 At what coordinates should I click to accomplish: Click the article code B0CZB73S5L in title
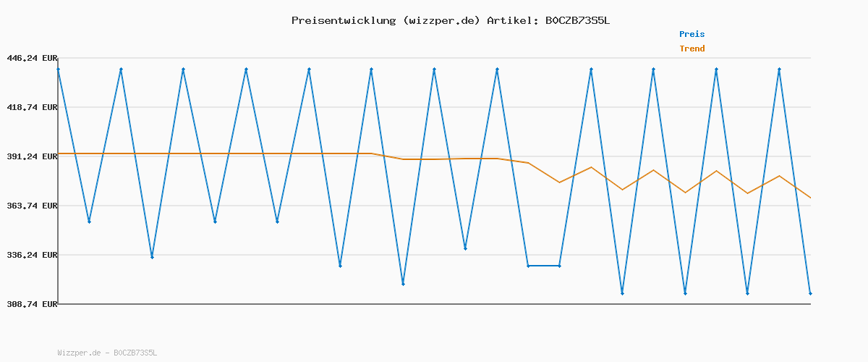[577, 20]
